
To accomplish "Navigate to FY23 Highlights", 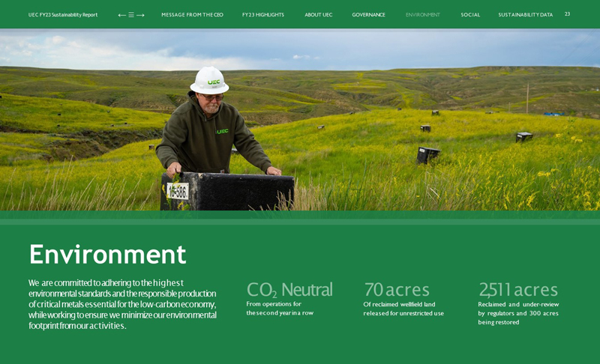I will click(x=262, y=15).
